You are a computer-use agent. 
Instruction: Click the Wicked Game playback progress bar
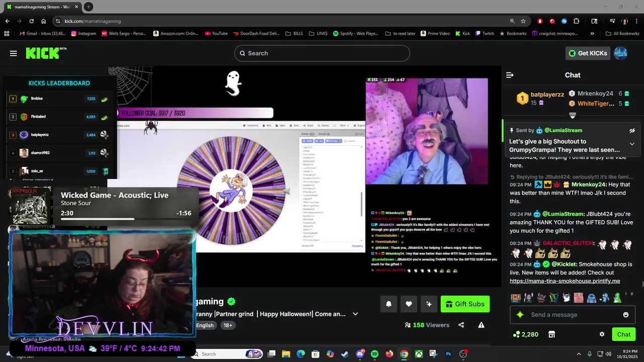(126, 219)
